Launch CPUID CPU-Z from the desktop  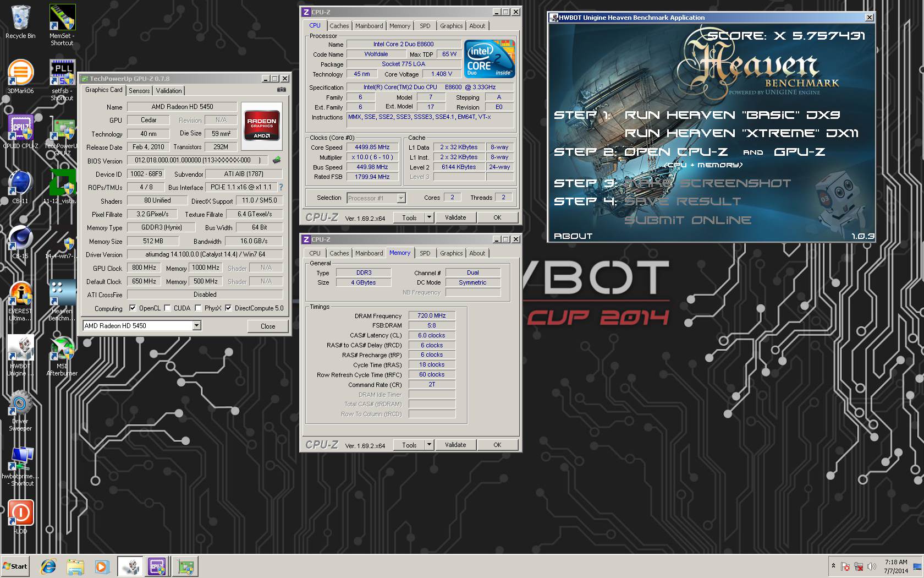point(20,132)
